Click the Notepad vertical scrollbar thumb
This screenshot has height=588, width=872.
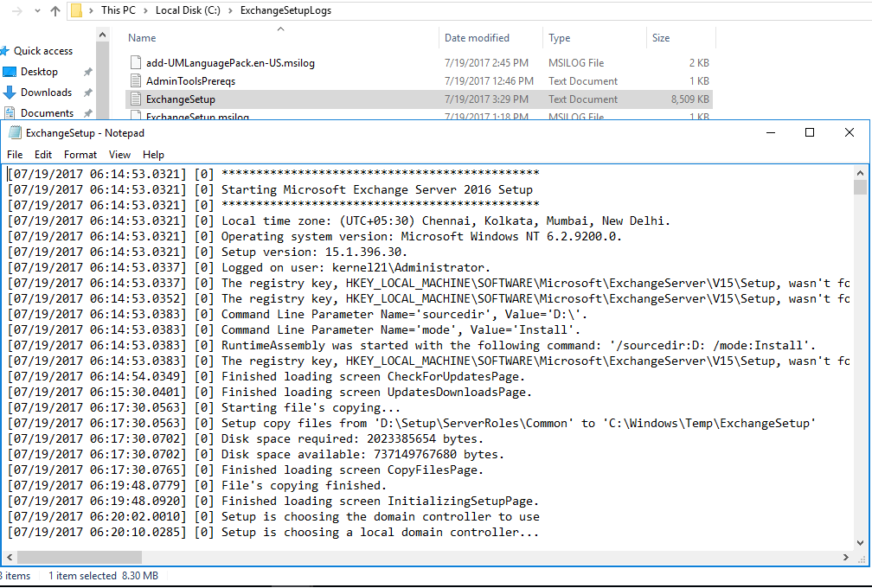(860, 188)
